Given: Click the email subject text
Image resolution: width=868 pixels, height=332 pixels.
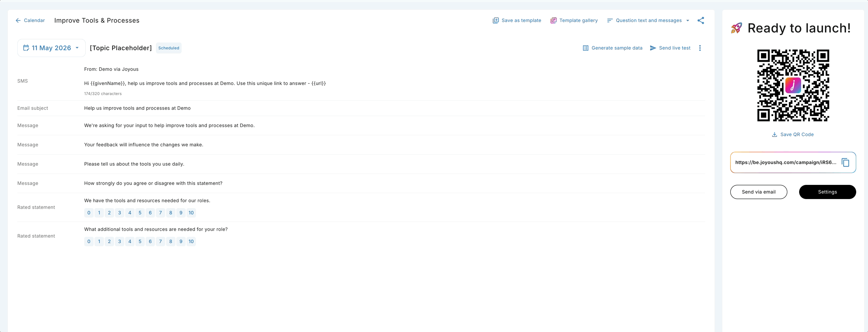Looking at the screenshot, I should pos(137,108).
